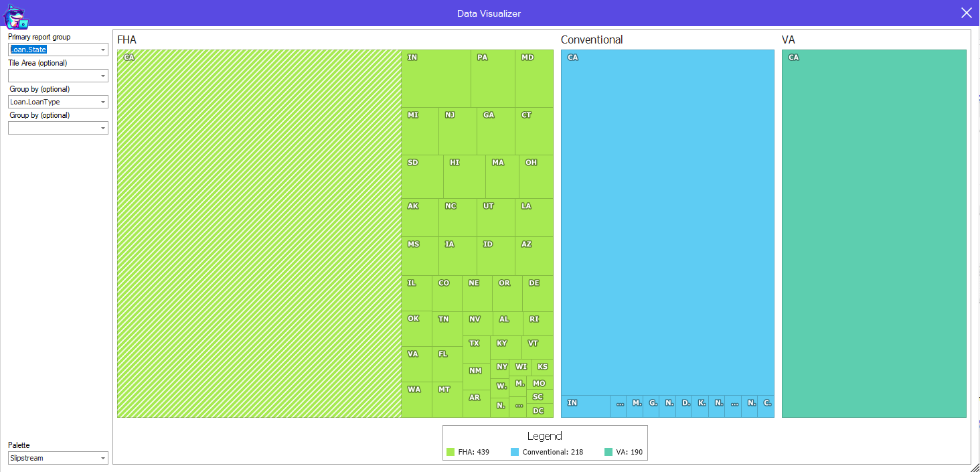
Task: Expand the Tile Area dropdown
Action: [x=103, y=76]
